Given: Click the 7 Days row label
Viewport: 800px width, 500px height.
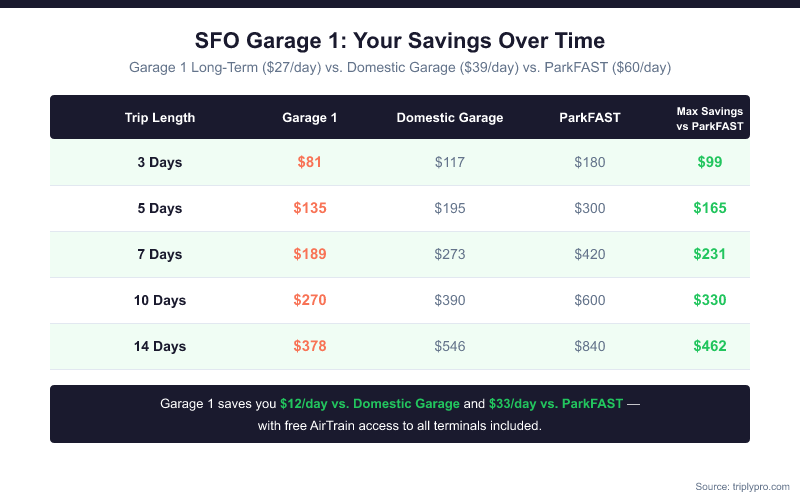Looking at the screenshot, I should click(160, 254).
